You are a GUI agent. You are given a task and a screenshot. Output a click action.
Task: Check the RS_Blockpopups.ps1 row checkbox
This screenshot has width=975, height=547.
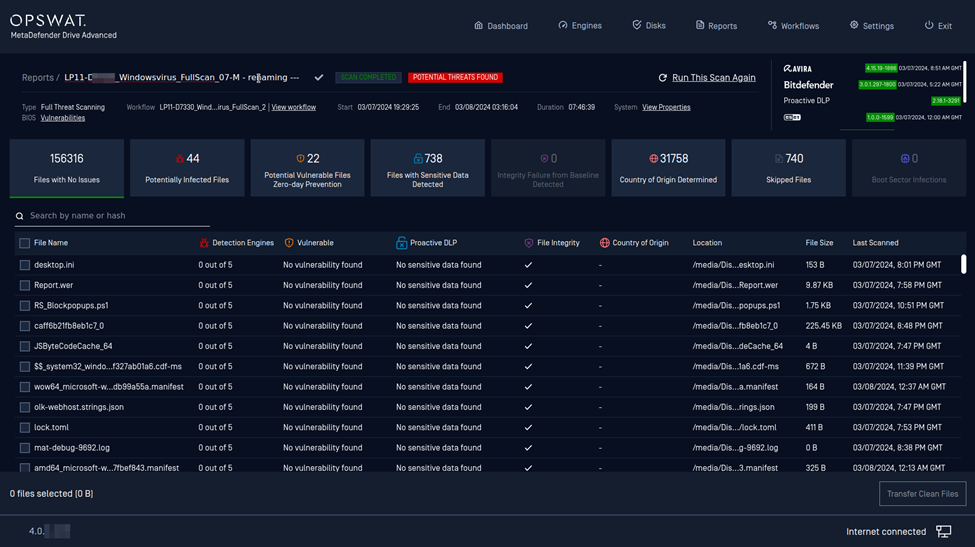(x=24, y=306)
